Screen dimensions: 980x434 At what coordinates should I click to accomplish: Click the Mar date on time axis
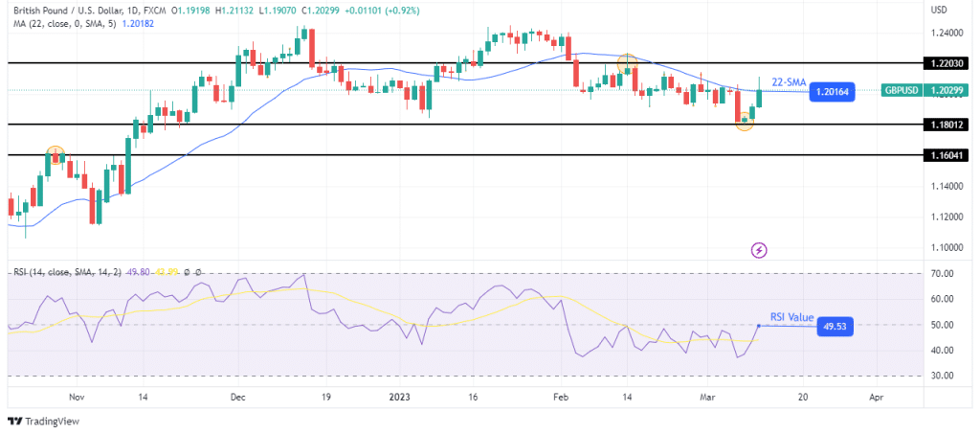[x=707, y=397]
